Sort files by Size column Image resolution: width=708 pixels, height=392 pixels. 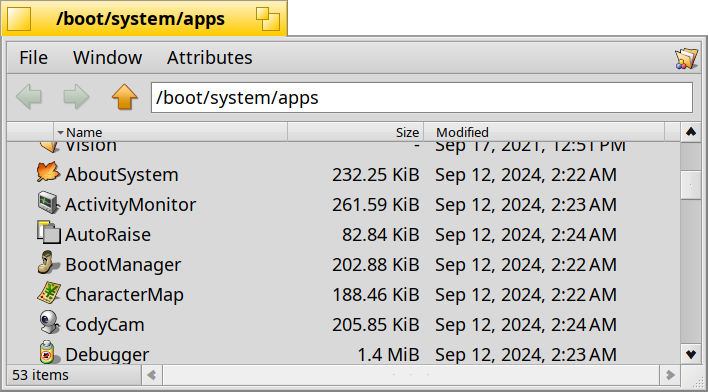(x=355, y=132)
